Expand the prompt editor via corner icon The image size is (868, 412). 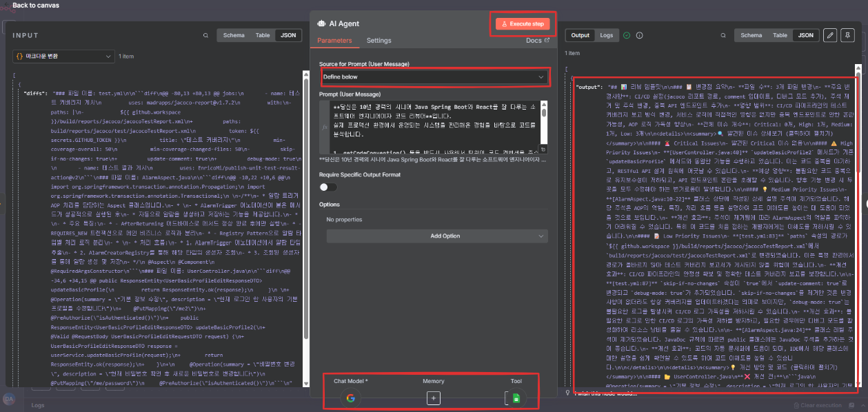pyautogui.click(x=544, y=150)
